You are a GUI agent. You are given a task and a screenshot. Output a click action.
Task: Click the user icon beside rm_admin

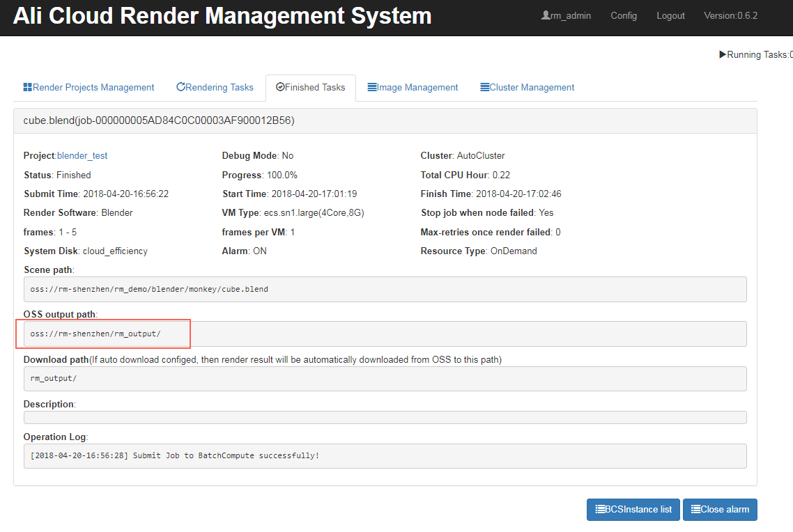(546, 15)
